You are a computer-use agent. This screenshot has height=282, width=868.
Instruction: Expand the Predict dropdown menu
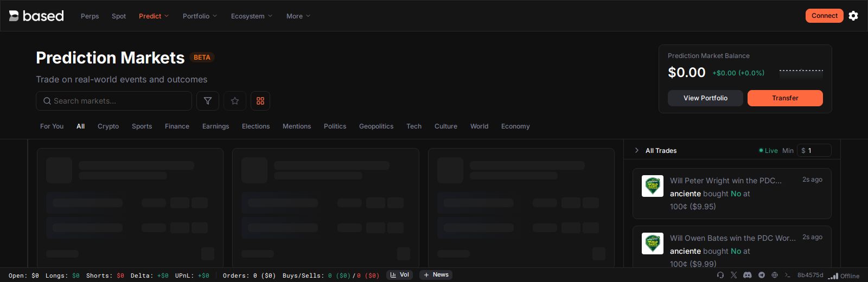point(154,16)
